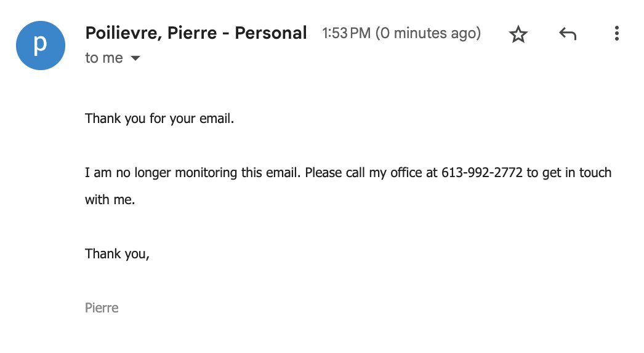Click the gray "Pierre" signature
The image size is (644, 353).
(102, 308)
